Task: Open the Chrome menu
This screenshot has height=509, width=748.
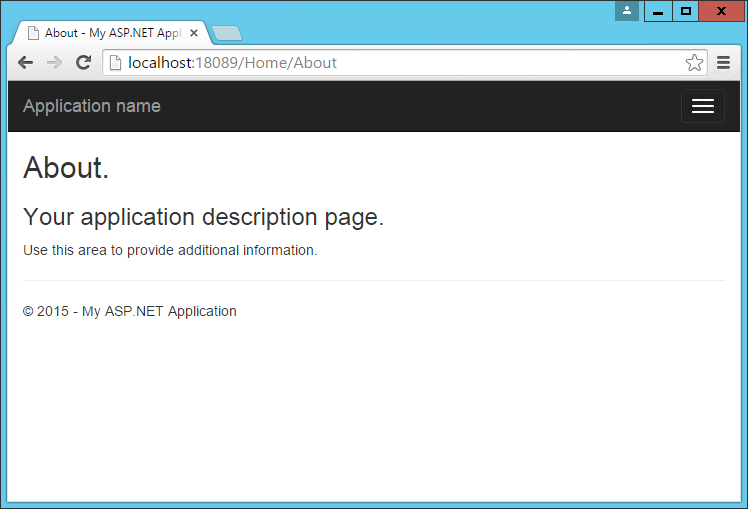Action: [723, 63]
